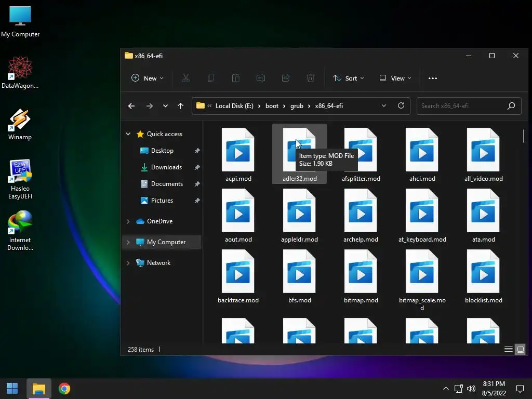532x399 pixels.
Task: Open the See more ellipsis menu
Action: tap(432, 78)
